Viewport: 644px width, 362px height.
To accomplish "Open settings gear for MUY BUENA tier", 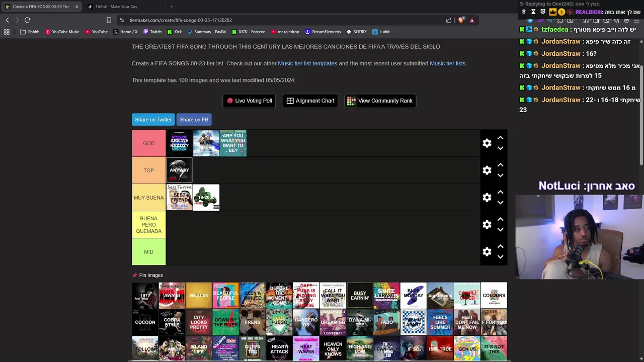I will tap(487, 198).
